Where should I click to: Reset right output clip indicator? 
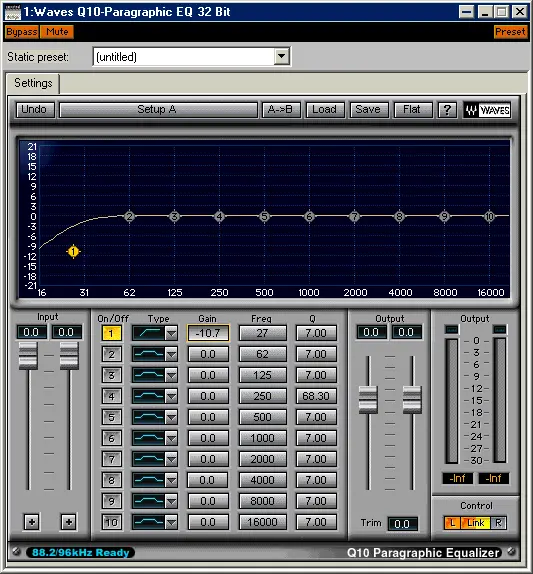click(500, 329)
